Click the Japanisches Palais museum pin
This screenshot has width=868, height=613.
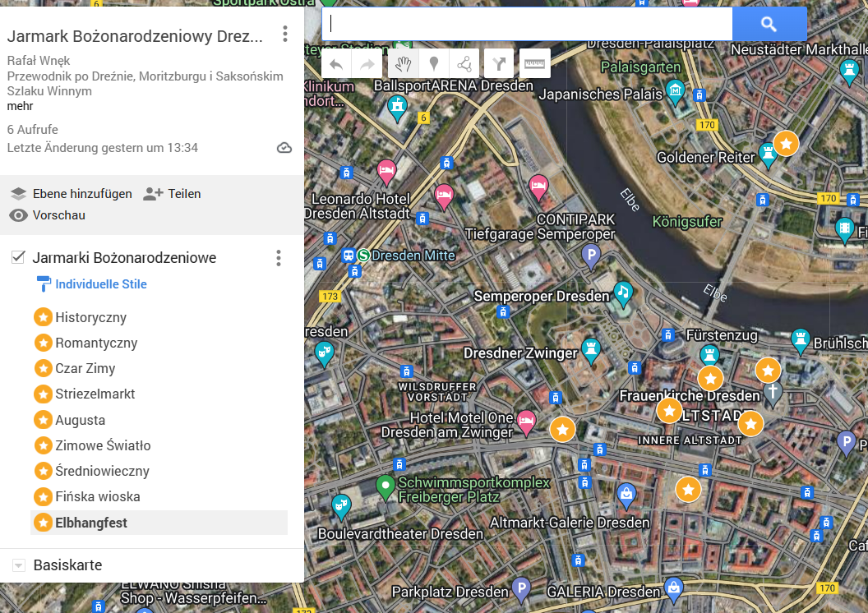(x=675, y=92)
